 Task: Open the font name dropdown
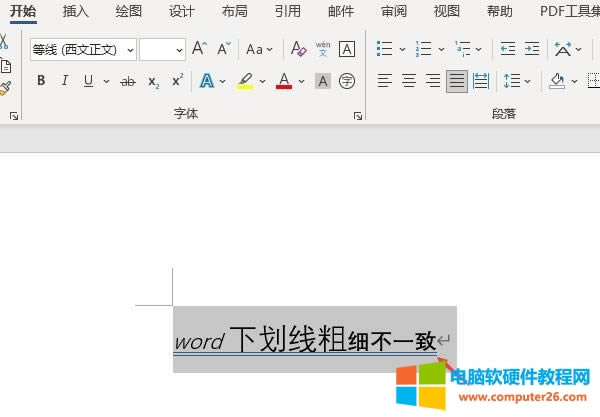click(130, 50)
